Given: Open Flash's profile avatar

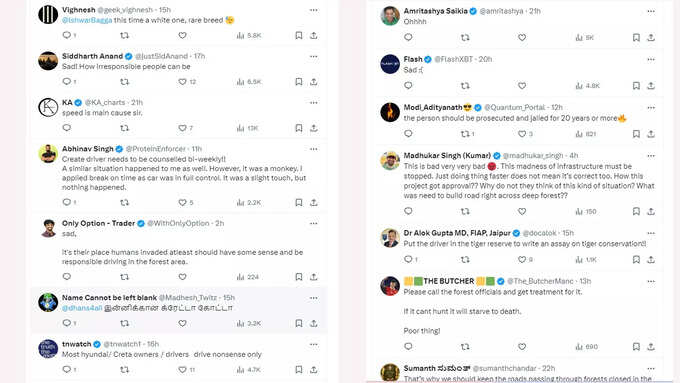Looking at the screenshot, I should pyautogui.click(x=390, y=64).
